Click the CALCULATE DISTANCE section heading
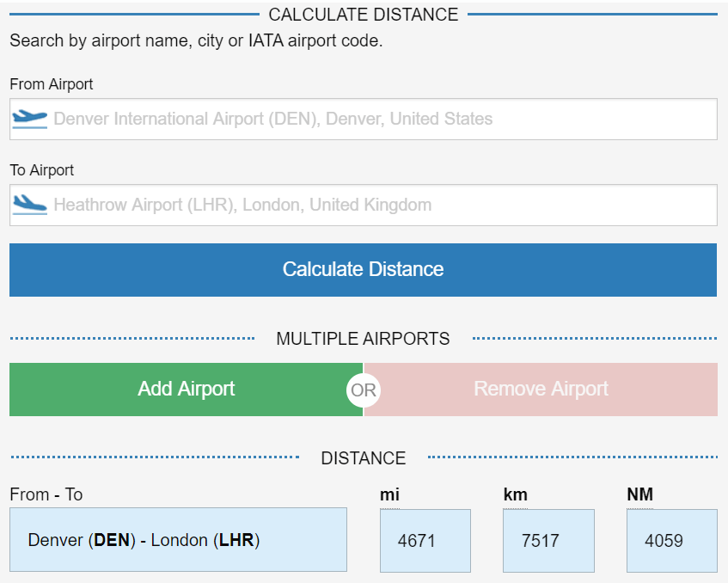 point(364,14)
